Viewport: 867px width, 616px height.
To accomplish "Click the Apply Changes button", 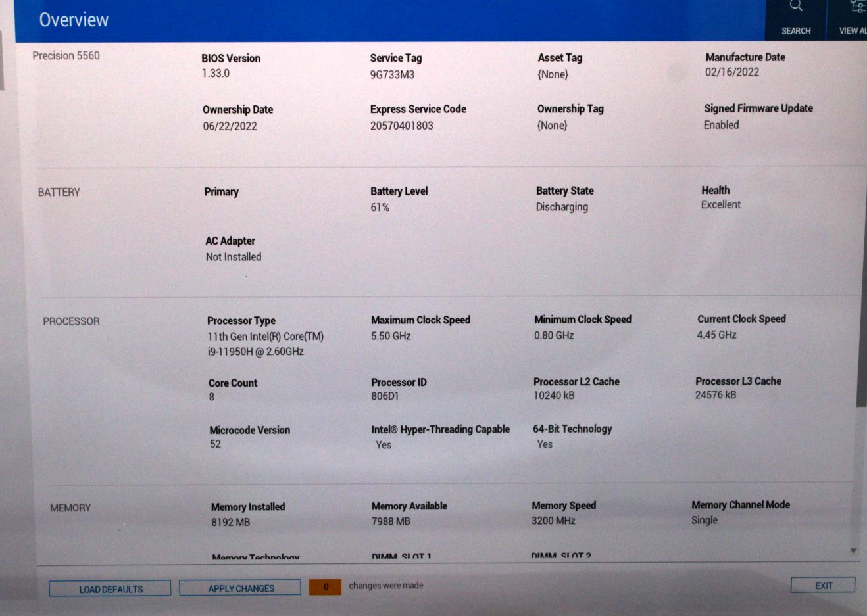I will (241, 588).
